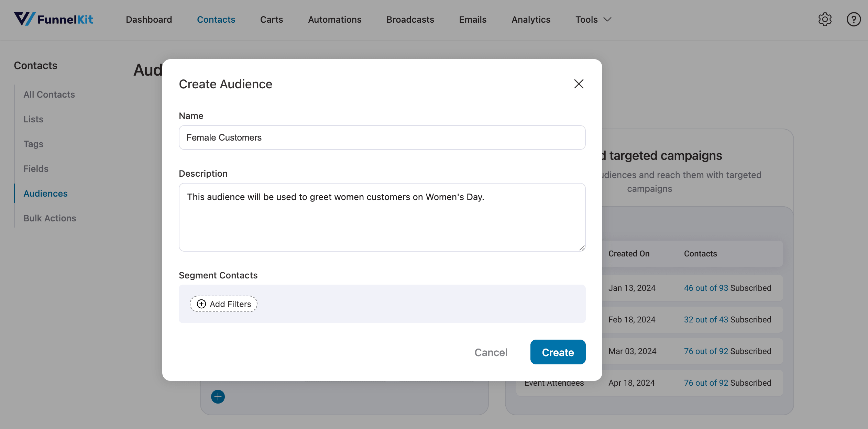Click the plus icon in Add Filters

tap(201, 304)
